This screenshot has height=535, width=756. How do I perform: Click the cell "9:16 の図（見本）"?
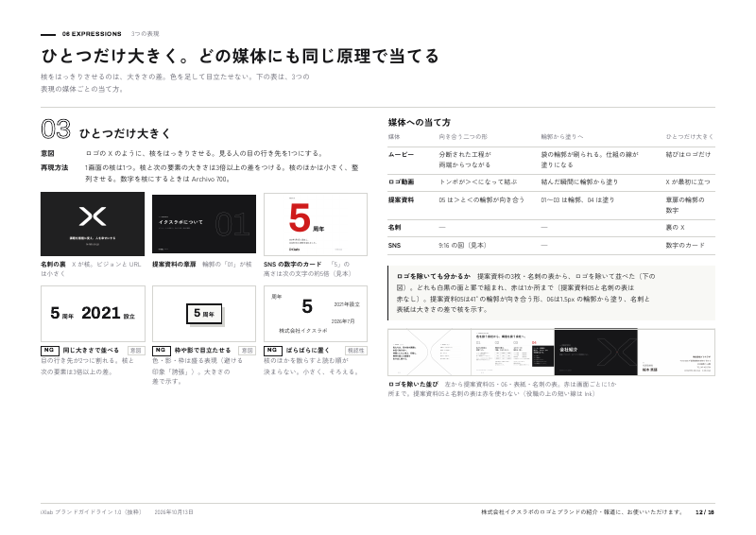coord(462,246)
